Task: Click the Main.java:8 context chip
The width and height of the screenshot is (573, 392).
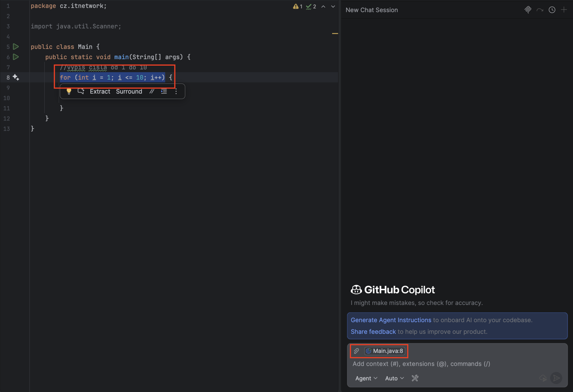Action: pyautogui.click(x=385, y=351)
